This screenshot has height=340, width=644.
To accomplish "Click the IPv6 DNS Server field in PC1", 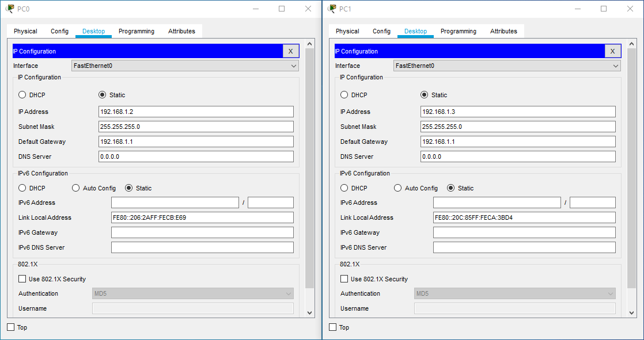I will point(525,247).
